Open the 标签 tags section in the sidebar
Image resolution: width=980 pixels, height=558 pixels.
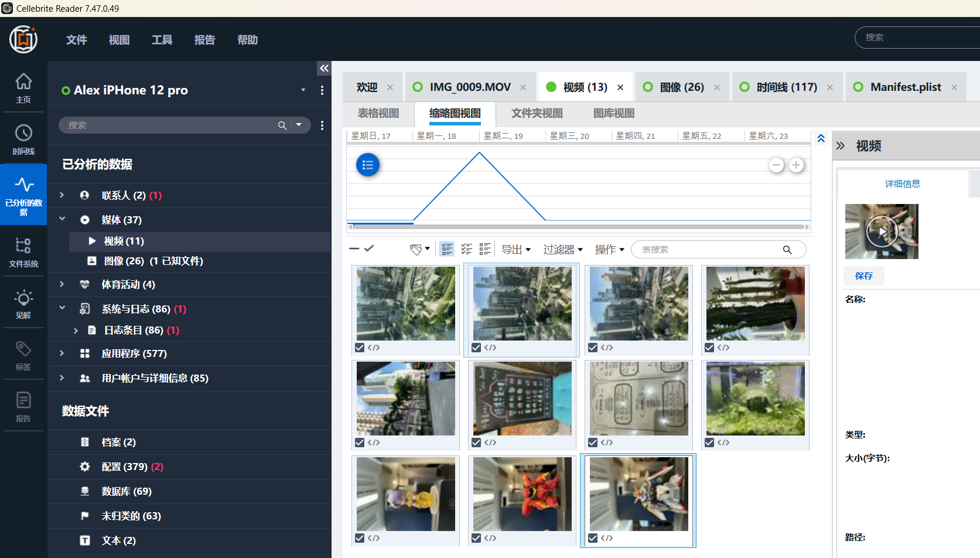[23, 355]
